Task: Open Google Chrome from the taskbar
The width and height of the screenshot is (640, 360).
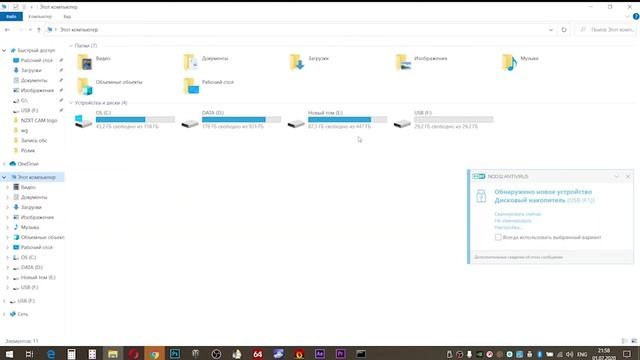Action: [x=154, y=354]
